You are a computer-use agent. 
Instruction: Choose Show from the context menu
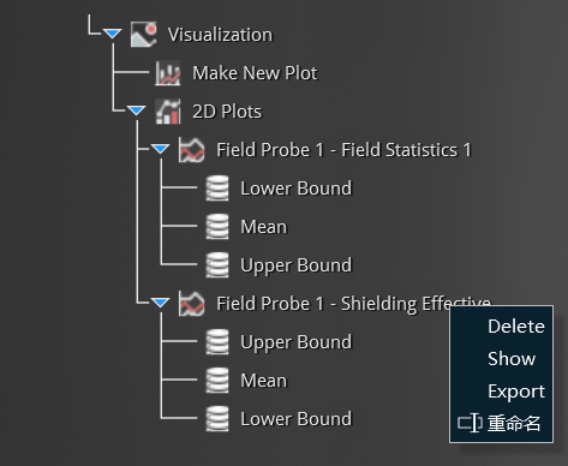(511, 358)
